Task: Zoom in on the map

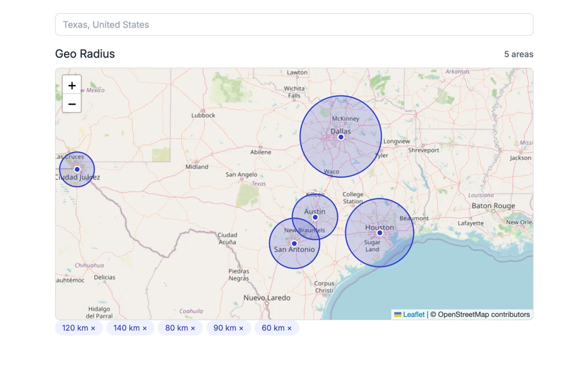Action: pyautogui.click(x=72, y=86)
